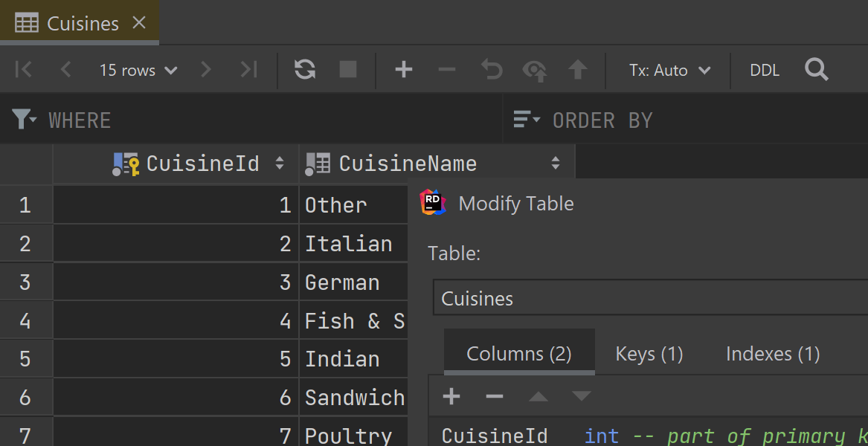
Task: Switch to the Keys (1) tab
Action: [x=649, y=354]
